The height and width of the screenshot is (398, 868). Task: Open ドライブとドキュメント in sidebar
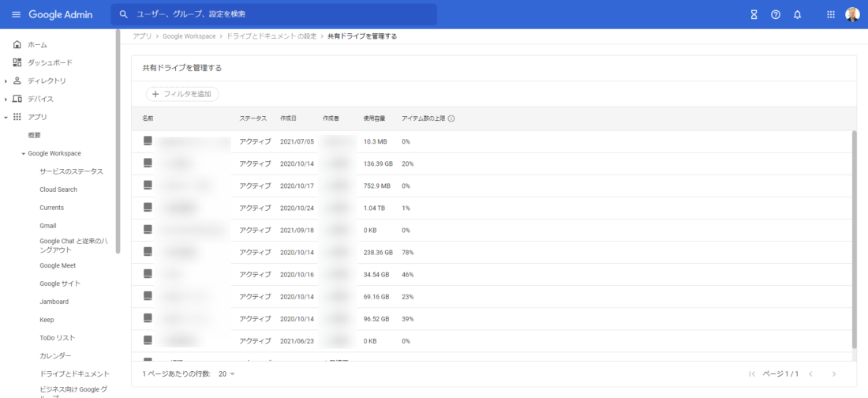(75, 374)
